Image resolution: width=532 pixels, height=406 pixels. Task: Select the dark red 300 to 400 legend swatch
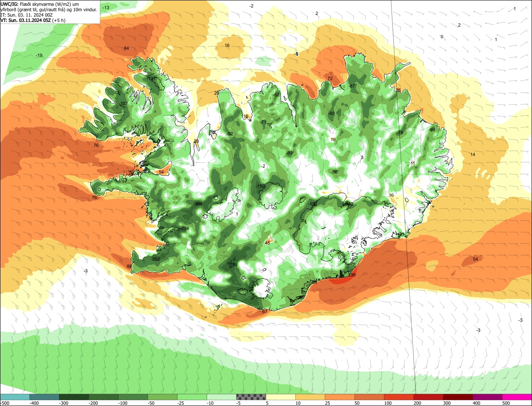(x=457, y=397)
